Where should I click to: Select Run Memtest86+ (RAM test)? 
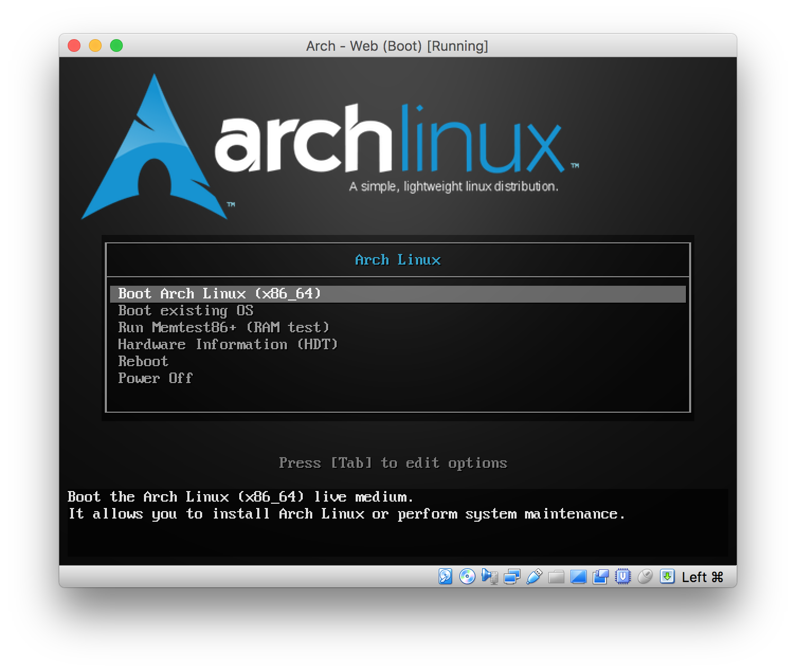pos(223,328)
